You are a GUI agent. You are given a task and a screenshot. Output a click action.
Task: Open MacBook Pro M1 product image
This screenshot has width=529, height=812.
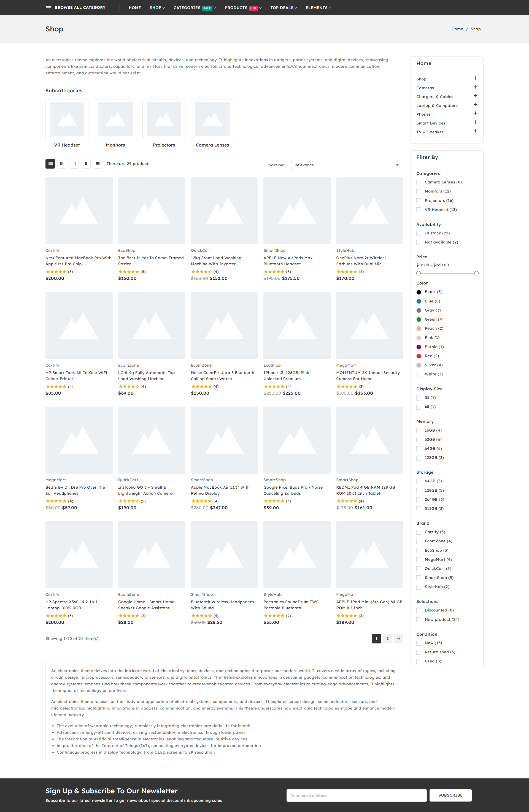click(79, 211)
